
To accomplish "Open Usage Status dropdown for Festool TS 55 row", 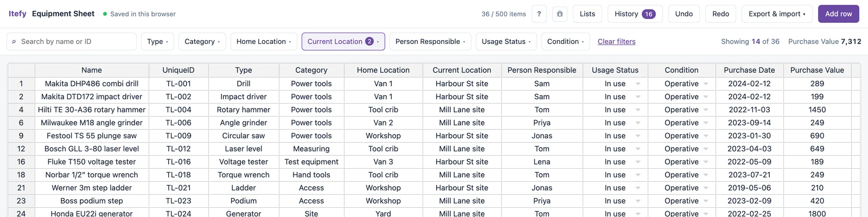I will click(638, 136).
